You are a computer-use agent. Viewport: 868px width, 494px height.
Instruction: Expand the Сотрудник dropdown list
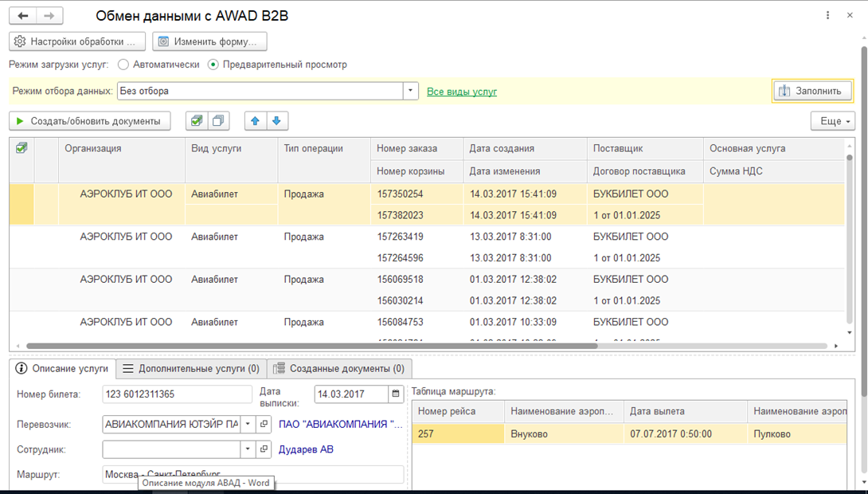tap(248, 449)
